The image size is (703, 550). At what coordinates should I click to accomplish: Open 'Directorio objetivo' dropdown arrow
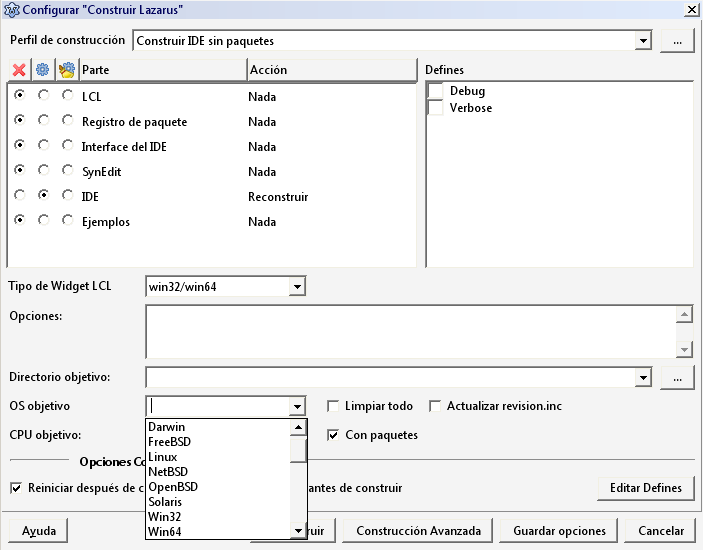pos(643,377)
